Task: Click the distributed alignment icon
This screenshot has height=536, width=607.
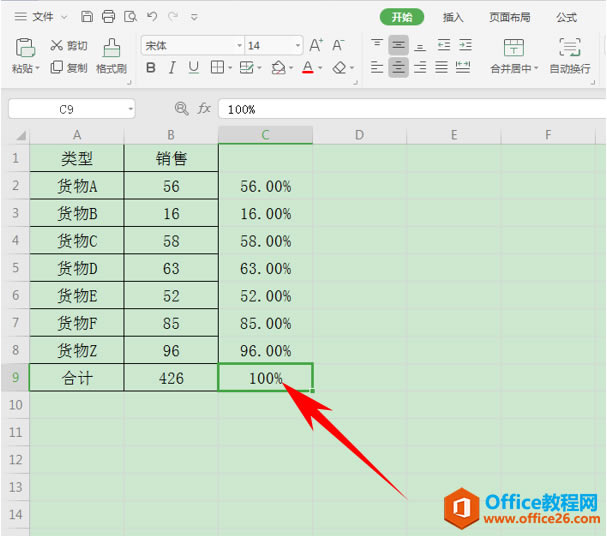Action: (x=463, y=67)
